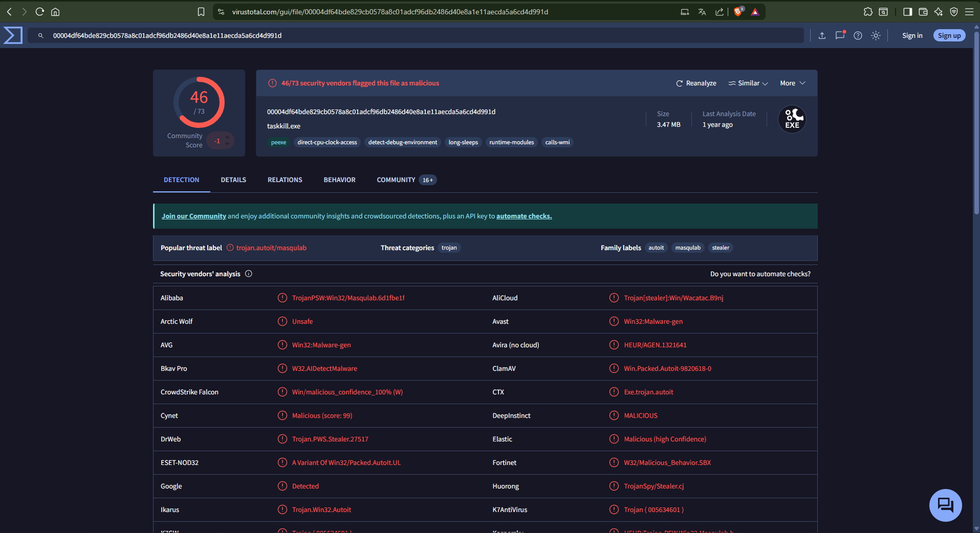The height and width of the screenshot is (533, 980).
Task: Vote community score up arrow
Action: [227, 137]
